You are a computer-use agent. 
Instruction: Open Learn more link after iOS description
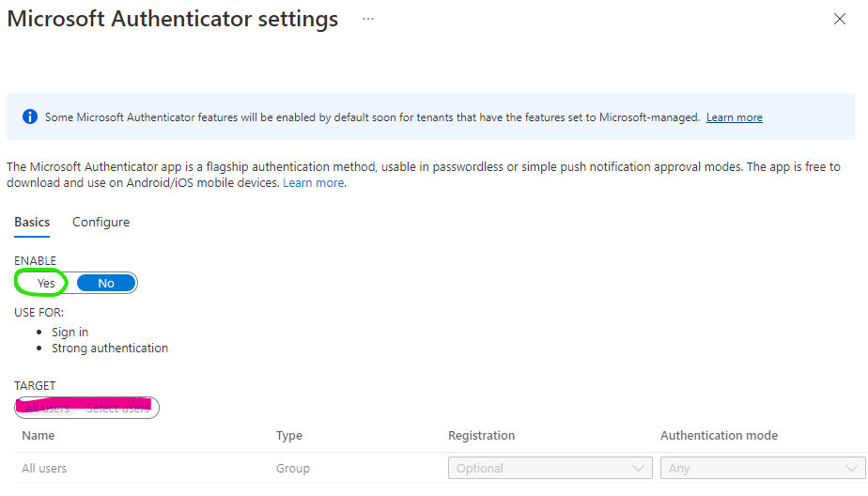314,182
